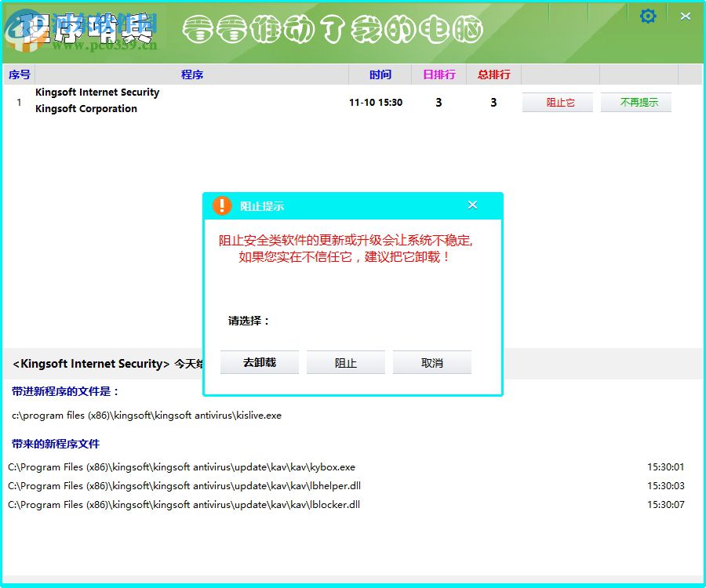Click the 不再提示 (don't remind) button
Screen dimensions: 706x588
coord(635,102)
